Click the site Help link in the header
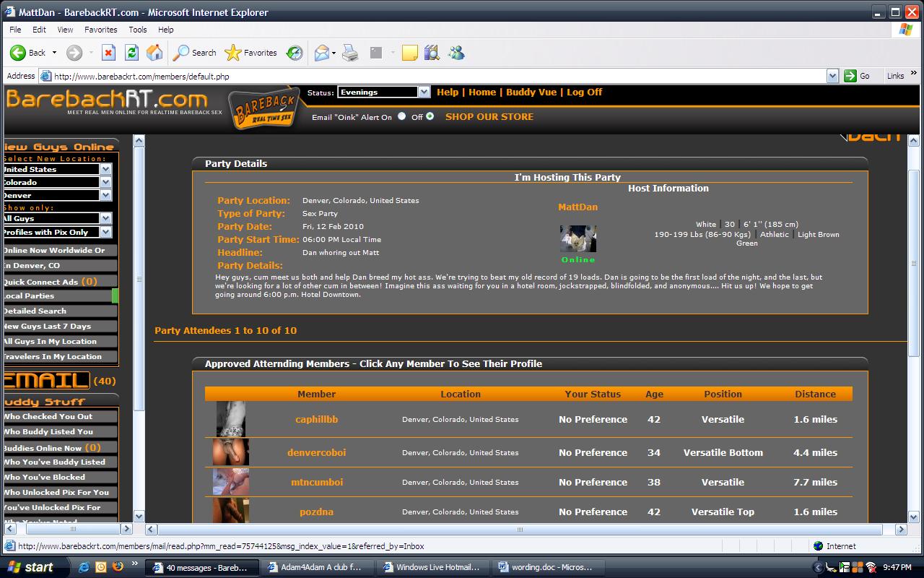The height and width of the screenshot is (578, 924). coord(448,92)
